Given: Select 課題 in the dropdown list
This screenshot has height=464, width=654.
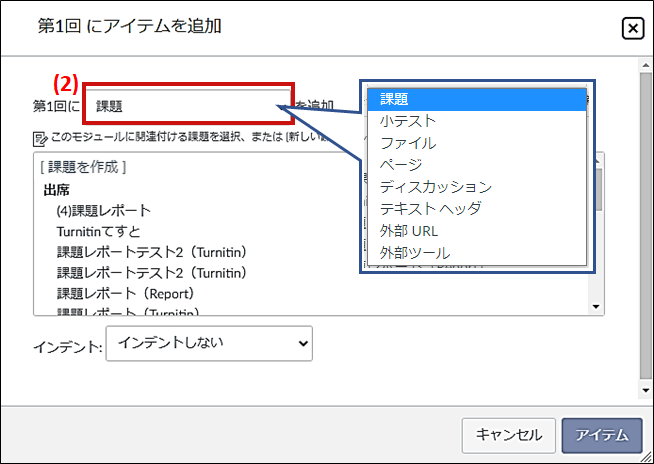Looking at the screenshot, I should [475, 99].
